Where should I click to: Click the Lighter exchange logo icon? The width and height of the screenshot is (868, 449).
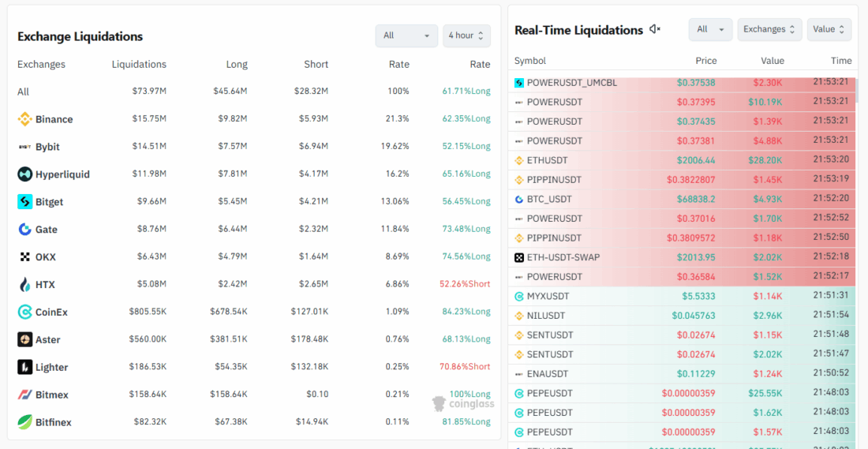pyautogui.click(x=25, y=367)
